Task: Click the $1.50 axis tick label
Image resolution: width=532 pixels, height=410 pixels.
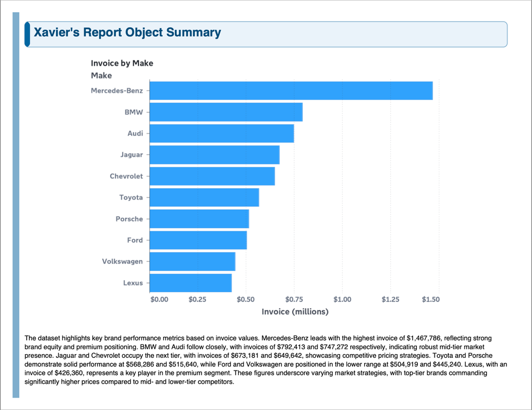Action: (x=431, y=300)
